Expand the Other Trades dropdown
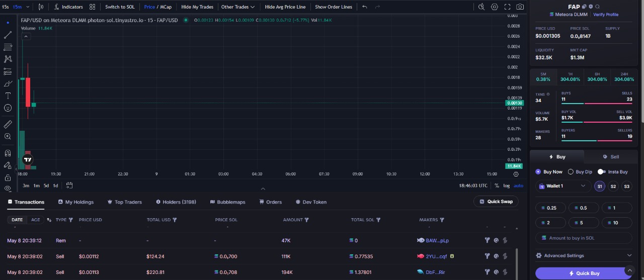644x280 pixels. [x=238, y=7]
